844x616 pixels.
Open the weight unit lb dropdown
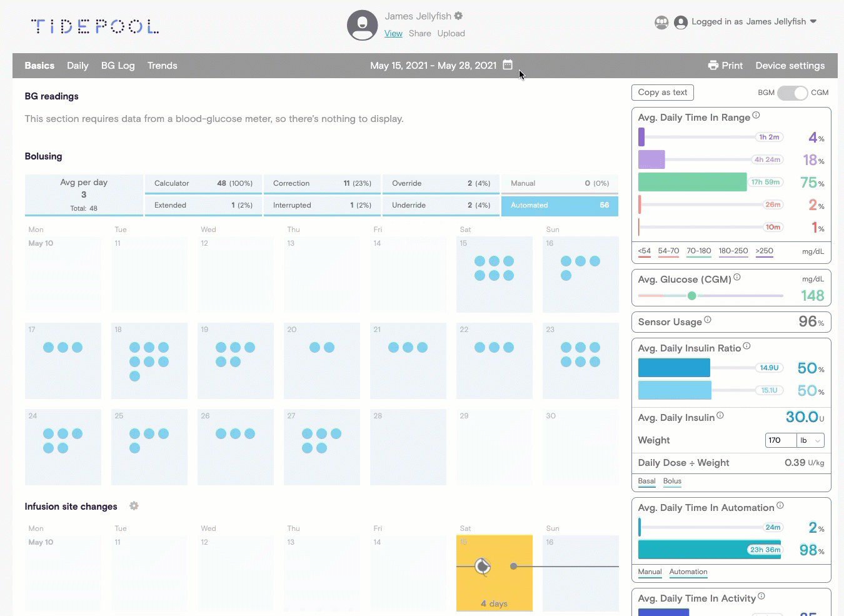click(x=810, y=440)
